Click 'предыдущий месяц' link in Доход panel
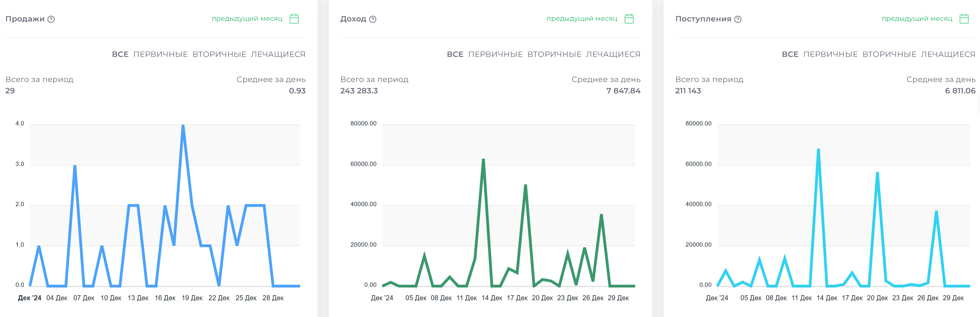 tap(582, 19)
